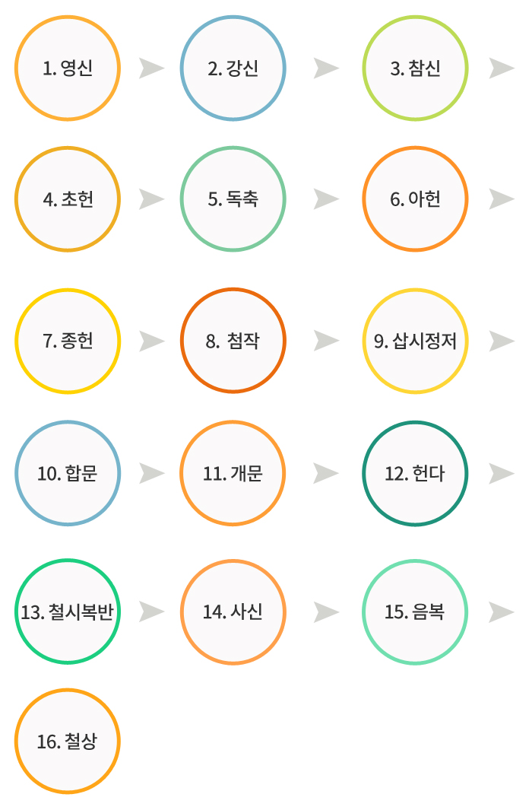Click the arrow after 3. 참신

[502, 68]
